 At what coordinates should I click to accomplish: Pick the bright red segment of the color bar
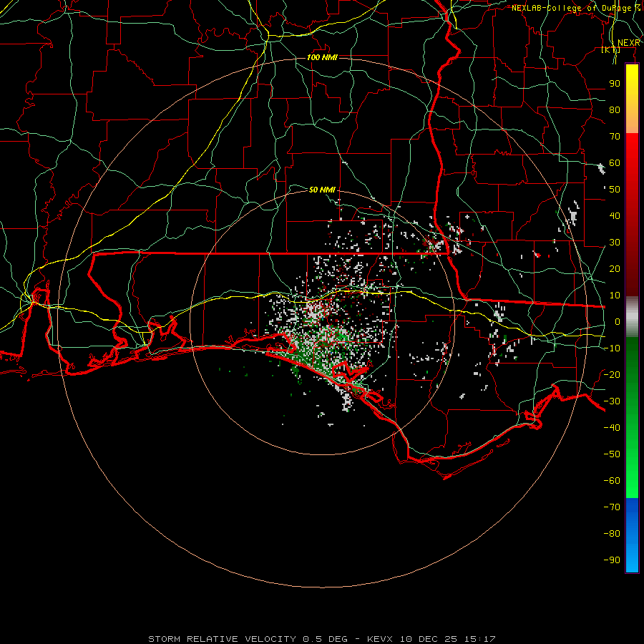click(x=632, y=148)
